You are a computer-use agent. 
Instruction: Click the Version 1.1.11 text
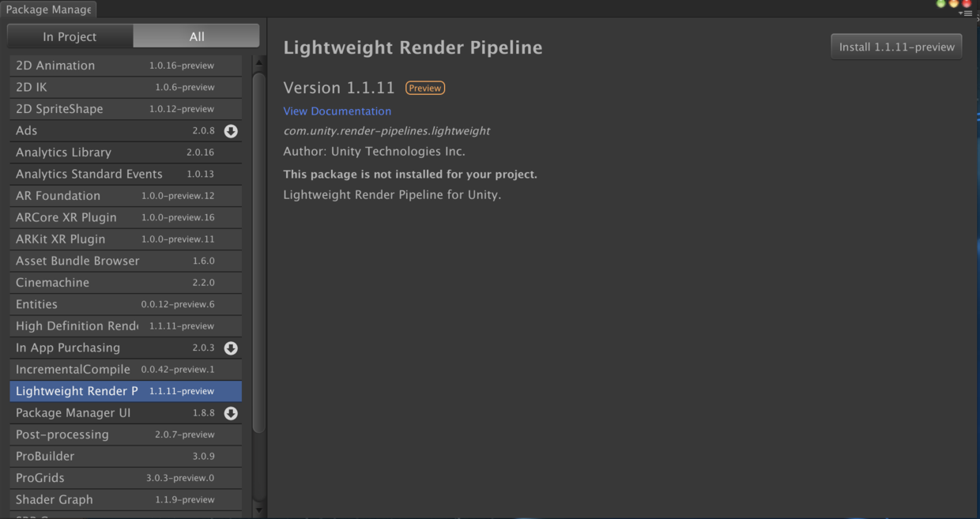click(338, 88)
